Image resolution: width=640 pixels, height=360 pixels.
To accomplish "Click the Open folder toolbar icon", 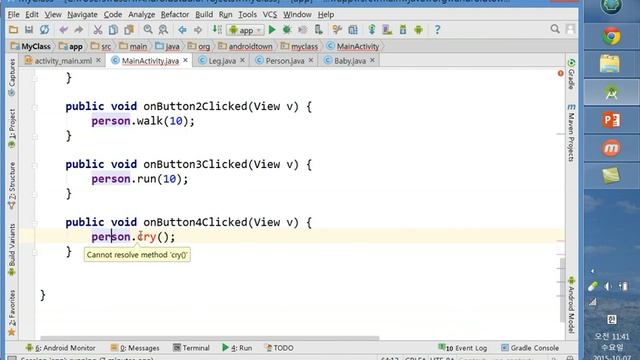I will pyautogui.click(x=13, y=30).
